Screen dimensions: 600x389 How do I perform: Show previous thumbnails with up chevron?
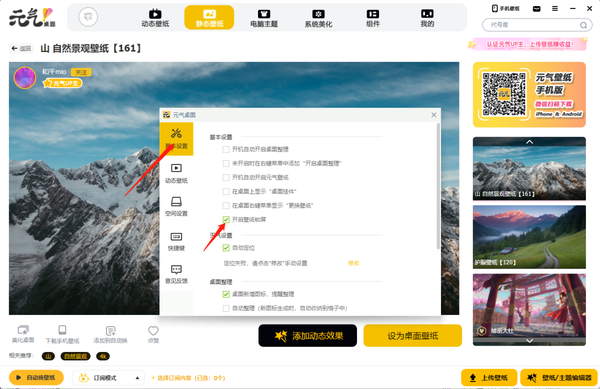click(529, 142)
